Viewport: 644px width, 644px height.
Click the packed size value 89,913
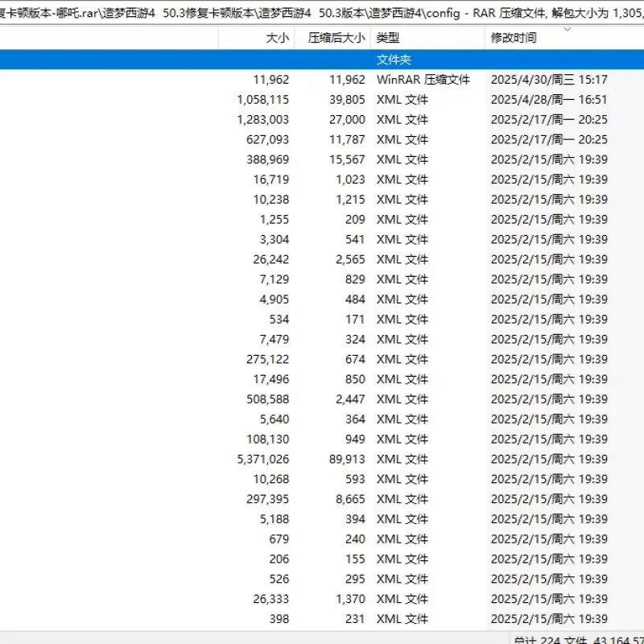347,459
